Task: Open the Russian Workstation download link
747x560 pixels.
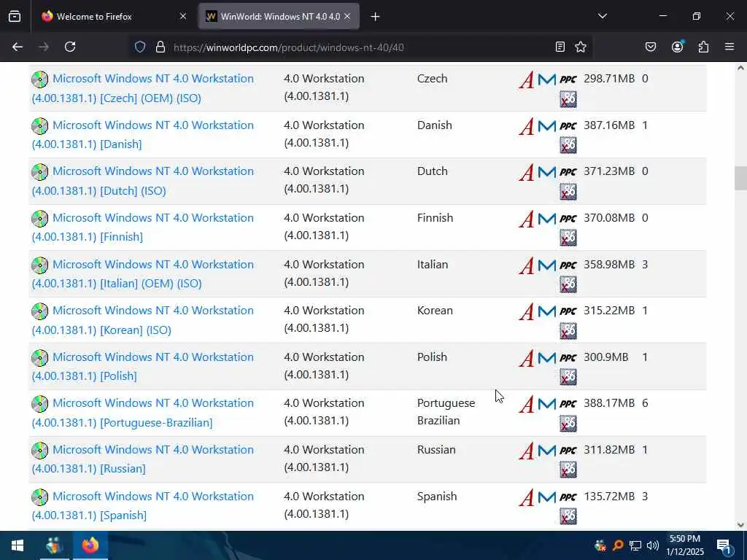Action: pos(143,459)
